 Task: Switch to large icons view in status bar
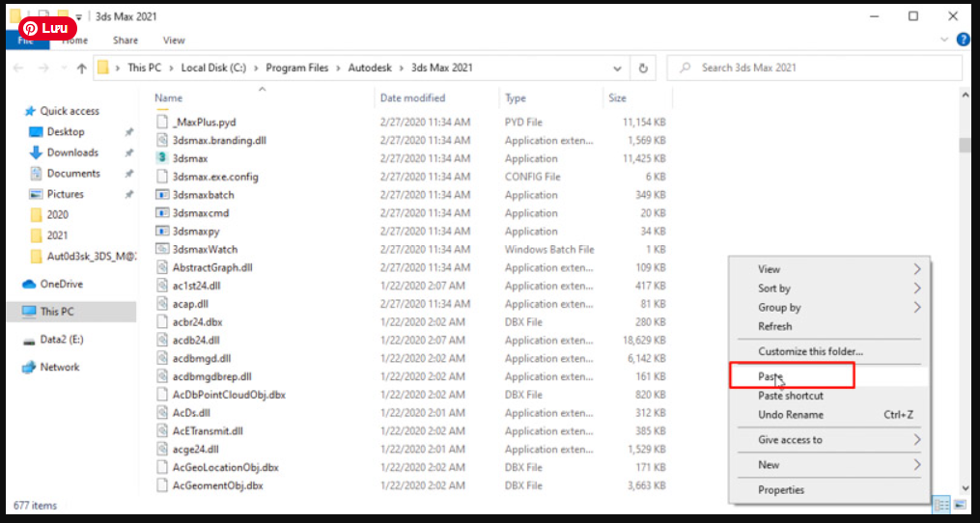click(960, 505)
